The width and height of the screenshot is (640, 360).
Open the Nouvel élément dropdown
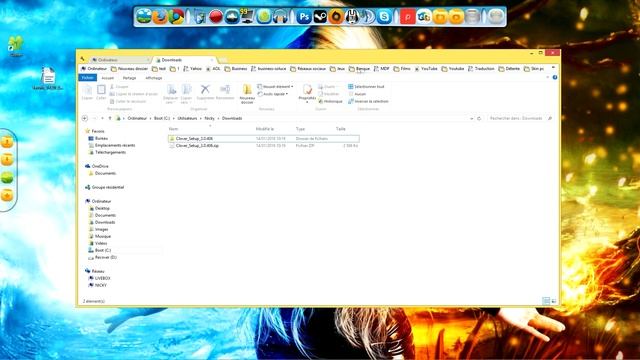pos(275,87)
